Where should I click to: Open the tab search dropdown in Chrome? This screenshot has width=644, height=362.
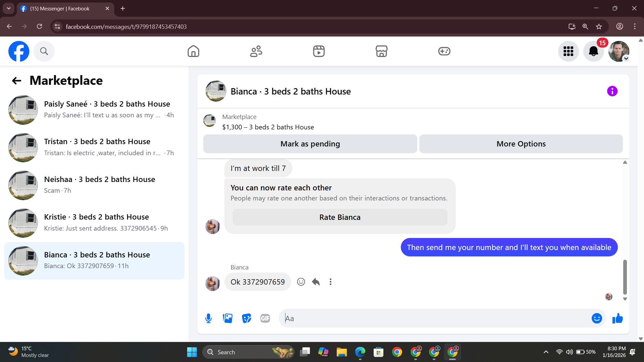pyautogui.click(x=9, y=8)
